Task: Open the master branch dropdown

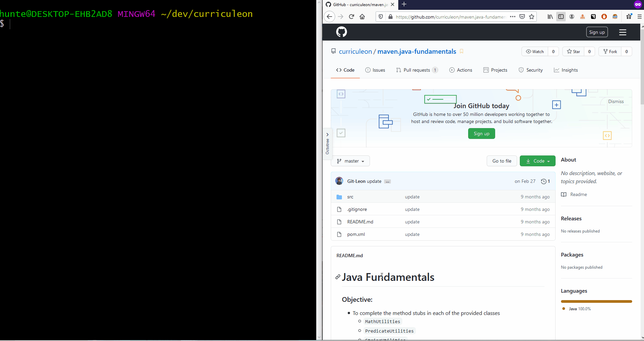Action: 350,161
